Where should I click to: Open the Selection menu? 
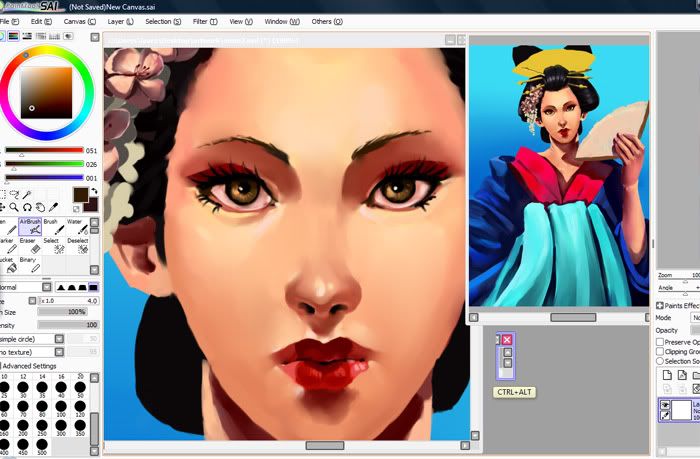click(x=163, y=21)
